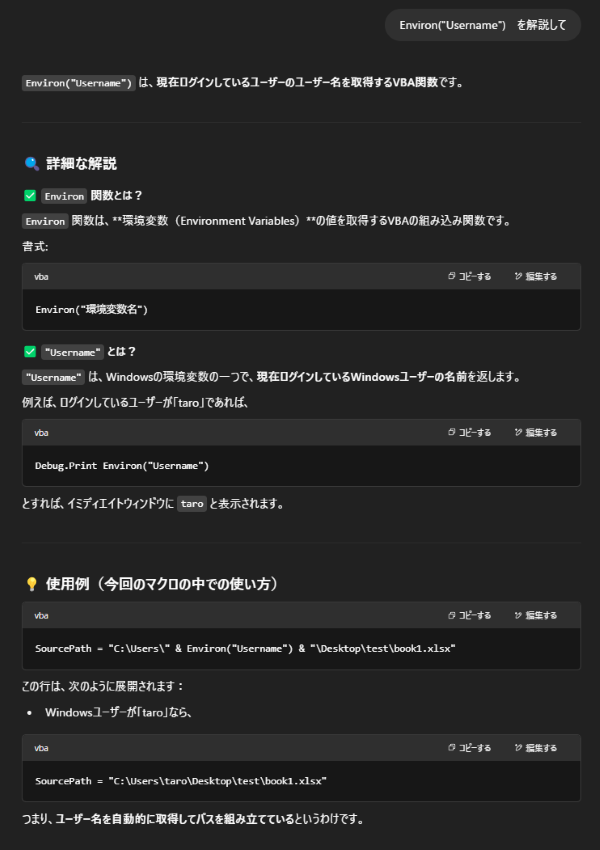Edit the Environ("環境変数名") code block
This screenshot has width=600, height=850.
pos(536,276)
